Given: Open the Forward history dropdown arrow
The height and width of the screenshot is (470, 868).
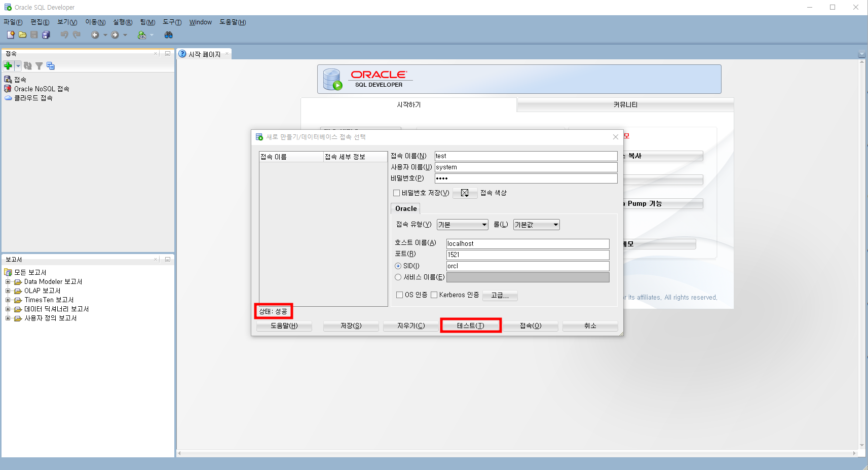Looking at the screenshot, I should (125, 35).
